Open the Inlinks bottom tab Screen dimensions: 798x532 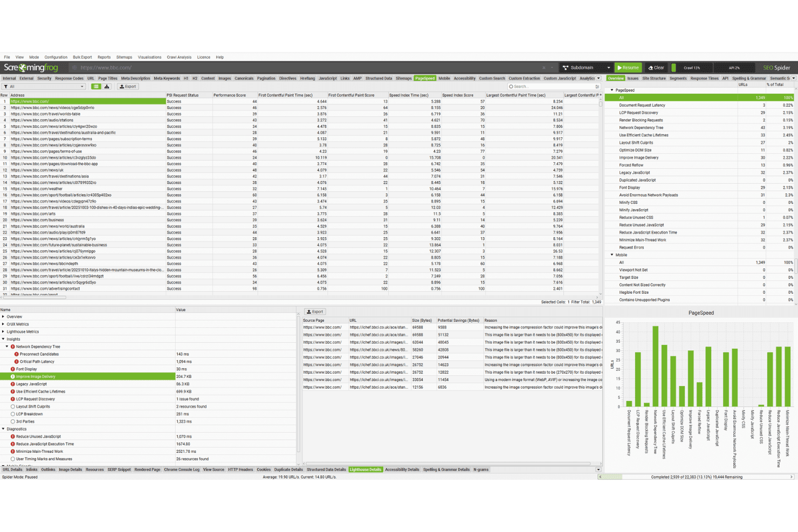click(x=32, y=469)
